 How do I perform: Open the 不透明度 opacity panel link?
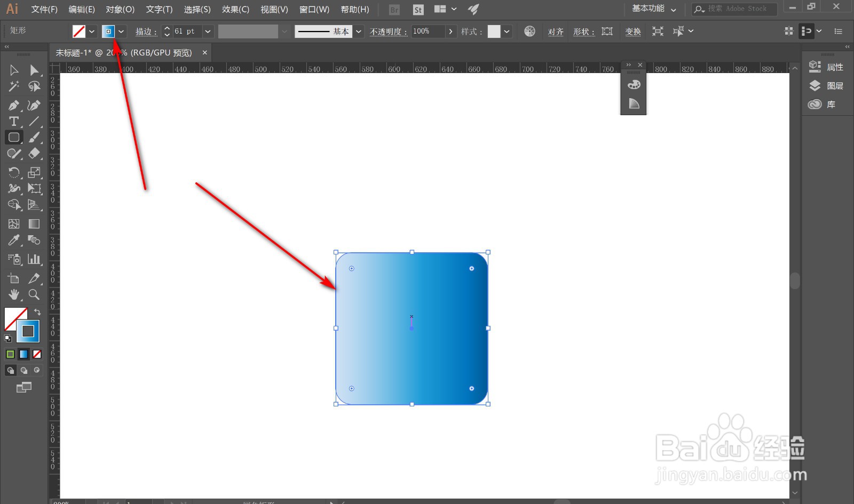coord(389,31)
